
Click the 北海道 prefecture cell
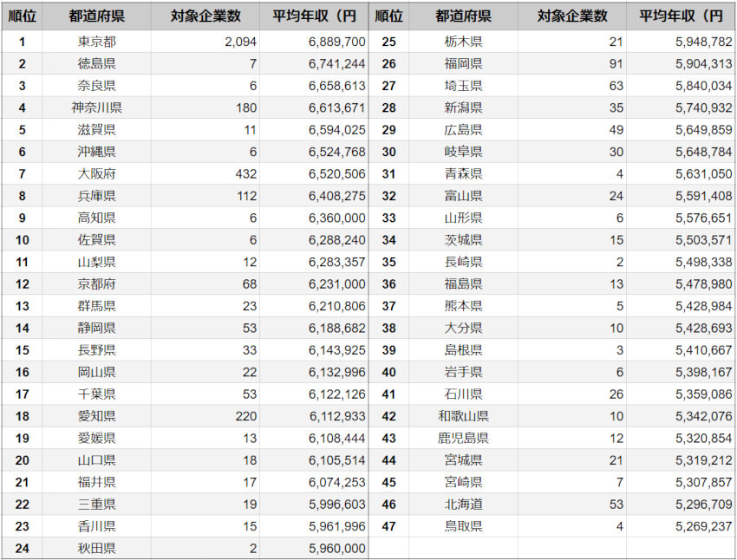463,504
